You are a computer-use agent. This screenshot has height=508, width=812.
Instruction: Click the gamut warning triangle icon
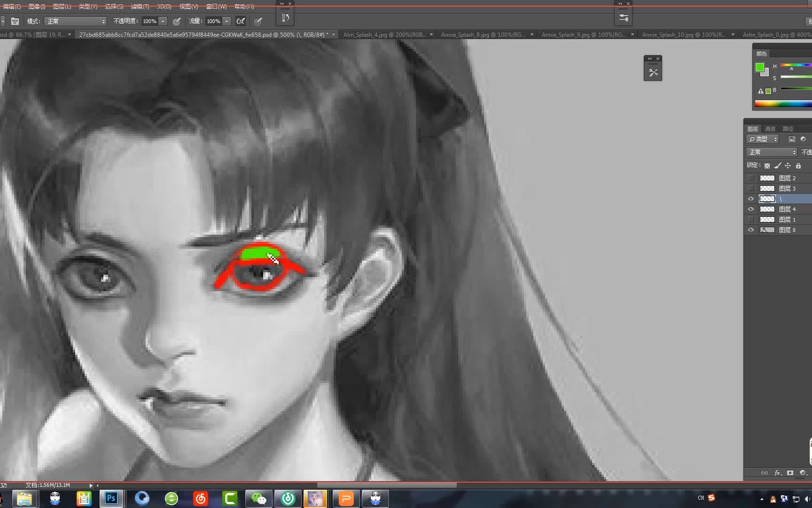761,91
